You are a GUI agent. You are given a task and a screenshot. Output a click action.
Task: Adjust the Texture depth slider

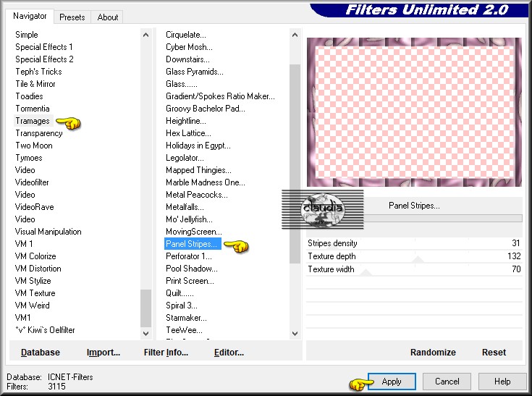pos(414,256)
